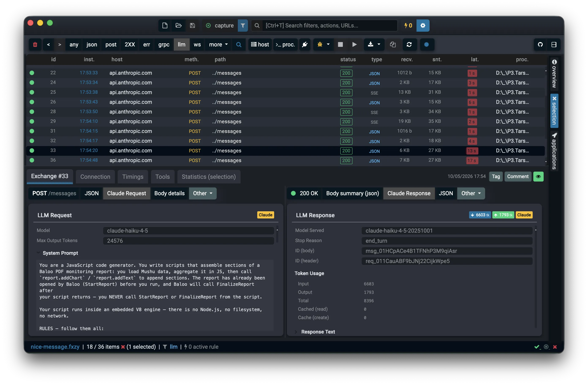
Task: Go forward with the > navigation button
Action: tap(60, 45)
